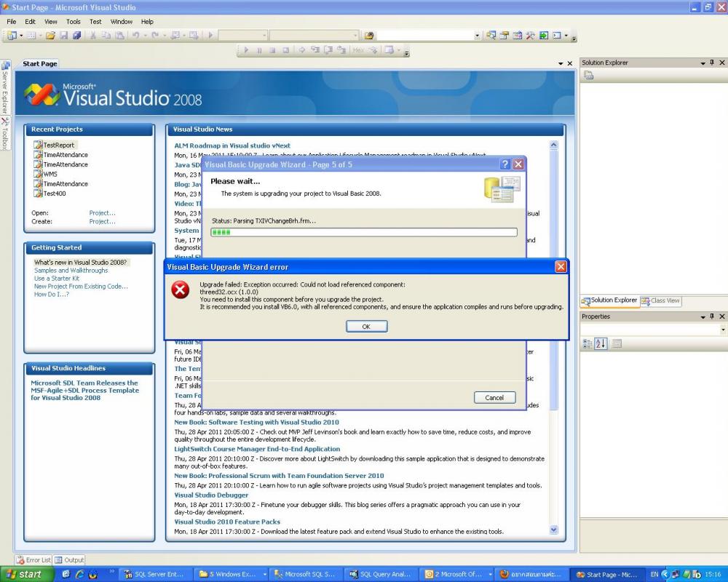Click the Start Page toolbar icon
The width and height of the screenshot is (728, 582).
pos(544,35)
